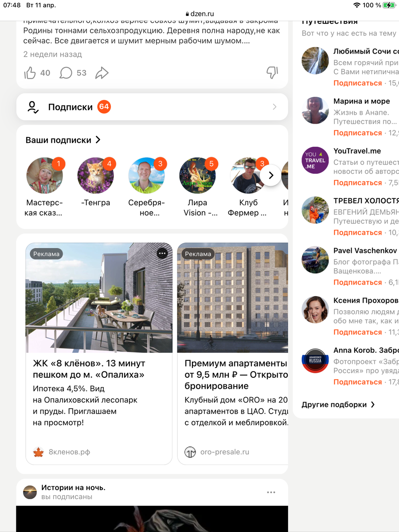Viewport: 399px width, 532px height.
Task: Subscribe to Pavel Vaschenkov channel
Action: point(358,282)
